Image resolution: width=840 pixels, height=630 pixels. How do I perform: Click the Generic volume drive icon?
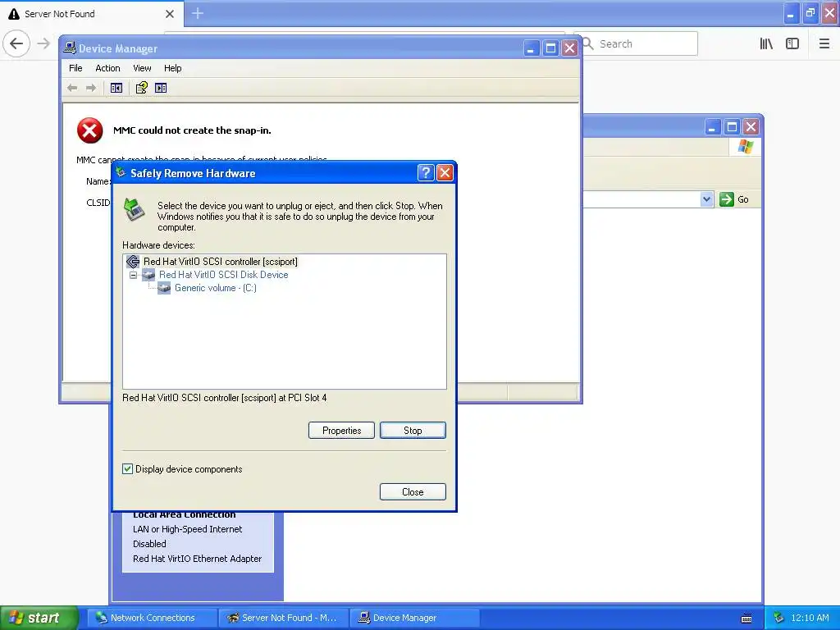pos(164,288)
